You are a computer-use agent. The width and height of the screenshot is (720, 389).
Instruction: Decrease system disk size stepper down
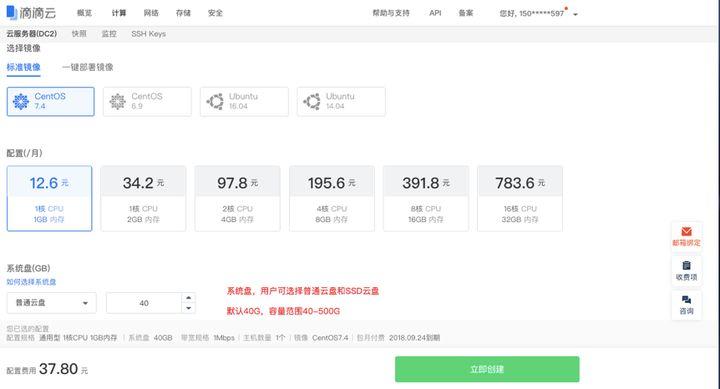point(188,308)
